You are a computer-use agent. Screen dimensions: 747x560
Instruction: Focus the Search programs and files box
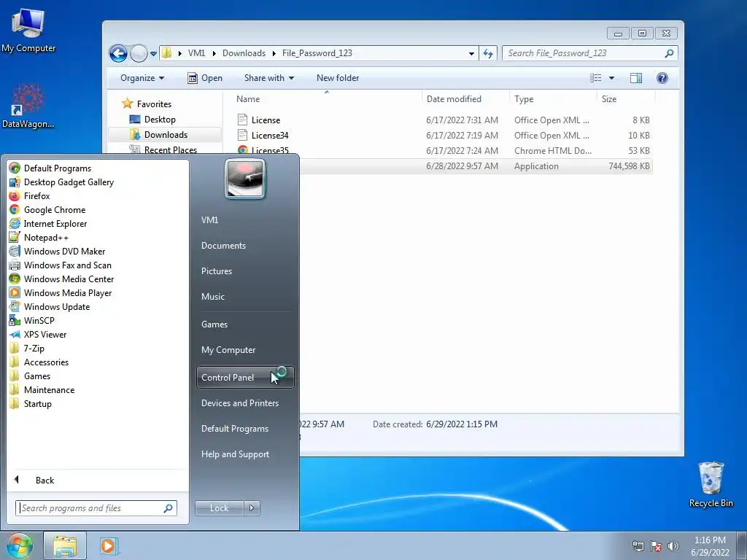[x=96, y=508]
